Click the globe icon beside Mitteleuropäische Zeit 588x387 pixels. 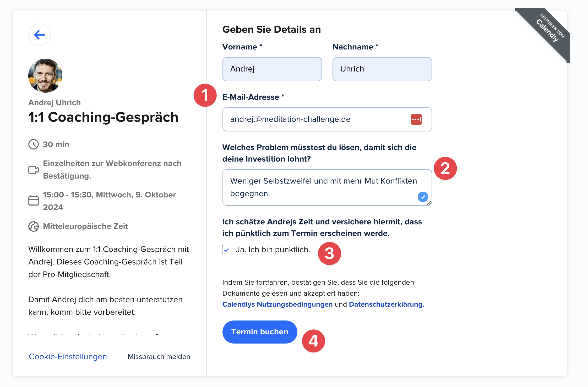34,226
